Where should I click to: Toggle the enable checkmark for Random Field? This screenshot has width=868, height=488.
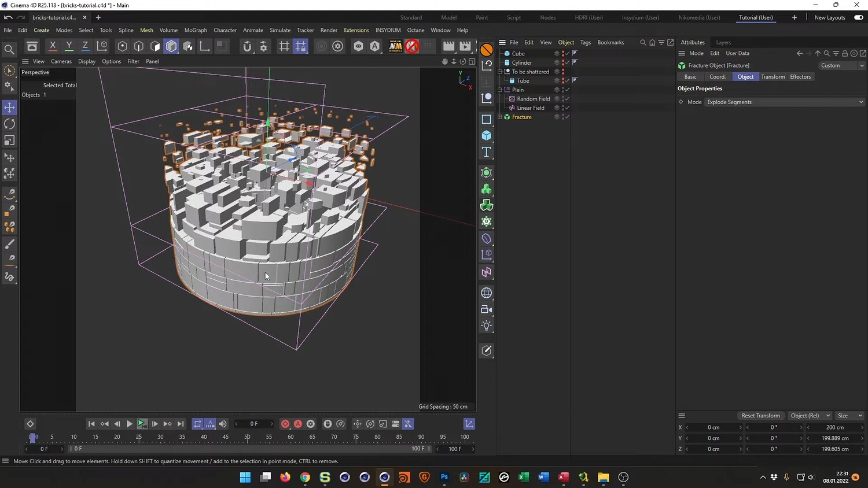[x=568, y=99]
